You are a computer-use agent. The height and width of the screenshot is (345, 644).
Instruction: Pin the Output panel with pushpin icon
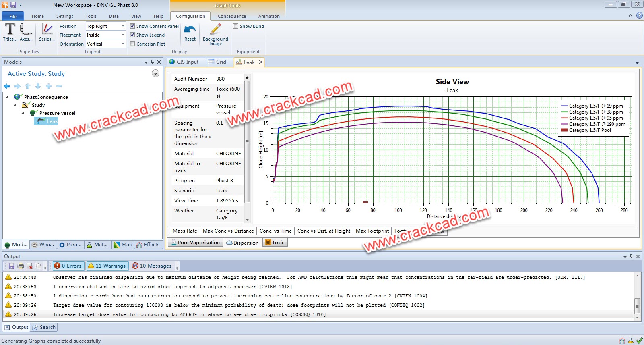(x=631, y=256)
